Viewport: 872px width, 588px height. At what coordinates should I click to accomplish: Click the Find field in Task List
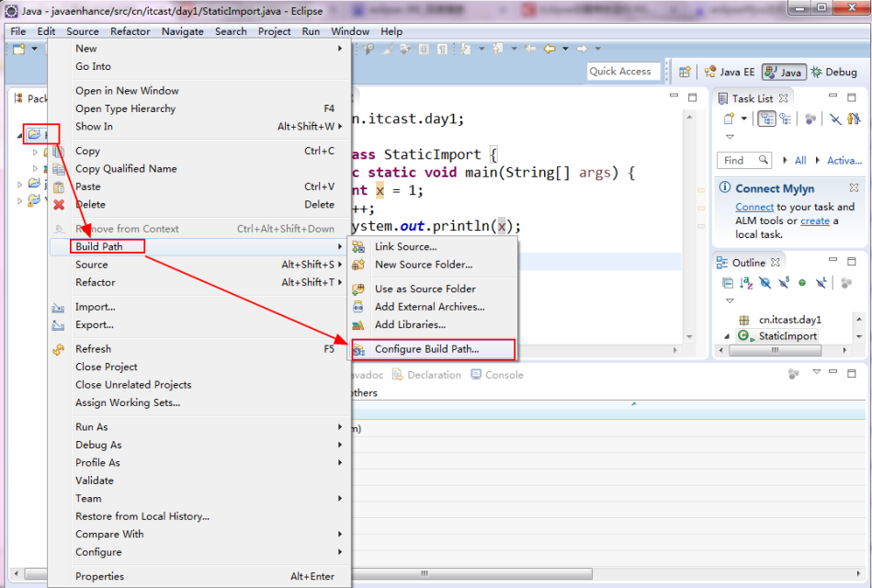coord(744,160)
